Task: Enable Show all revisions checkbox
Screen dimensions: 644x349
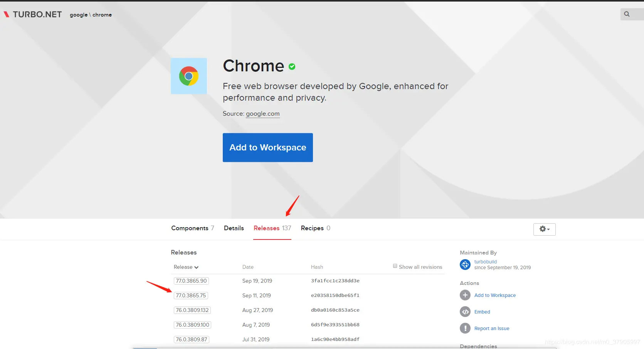Action: click(395, 266)
